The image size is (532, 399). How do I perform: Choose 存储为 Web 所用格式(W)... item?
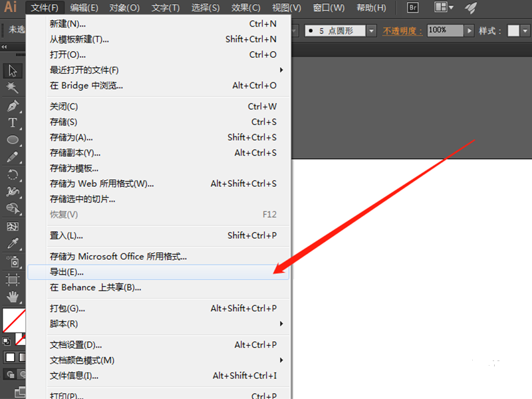coord(158,184)
